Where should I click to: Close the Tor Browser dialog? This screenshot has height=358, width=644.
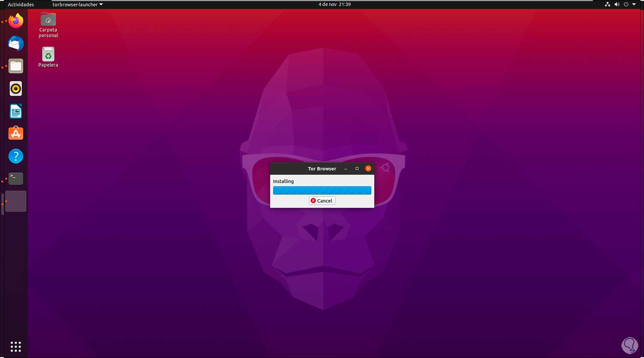point(368,169)
